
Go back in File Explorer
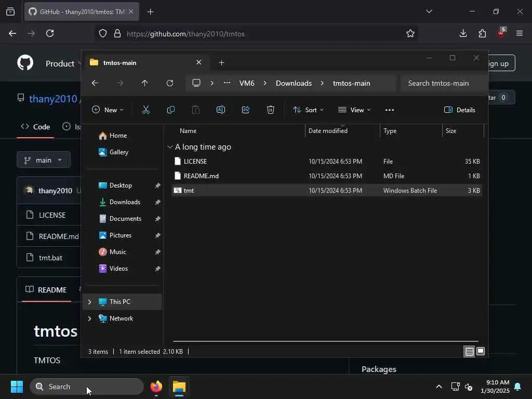95,83
